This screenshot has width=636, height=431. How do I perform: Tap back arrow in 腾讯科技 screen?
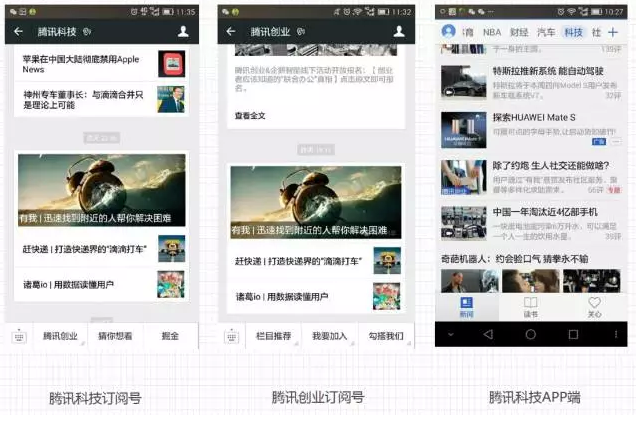18,31
